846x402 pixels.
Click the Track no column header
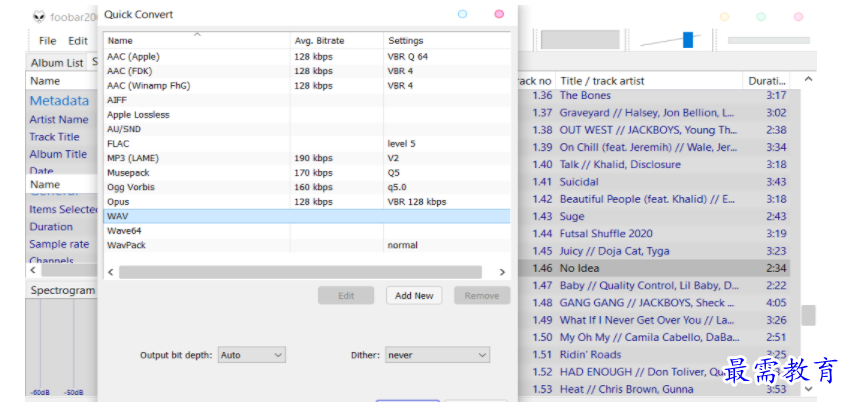tap(534, 81)
